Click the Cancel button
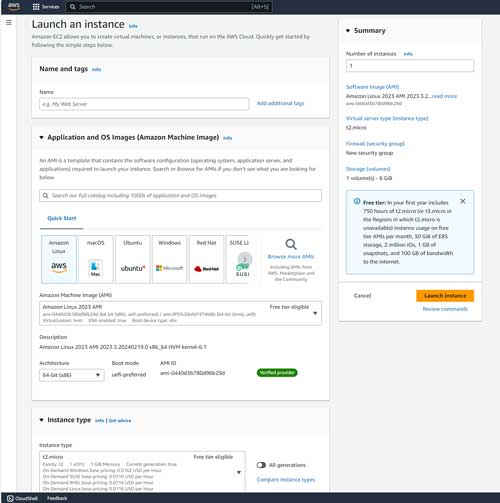This screenshot has width=500, height=503. click(x=362, y=296)
